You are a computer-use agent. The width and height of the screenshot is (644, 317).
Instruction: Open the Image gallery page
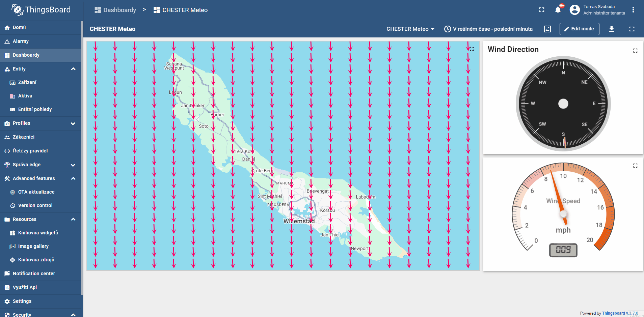pos(41,246)
